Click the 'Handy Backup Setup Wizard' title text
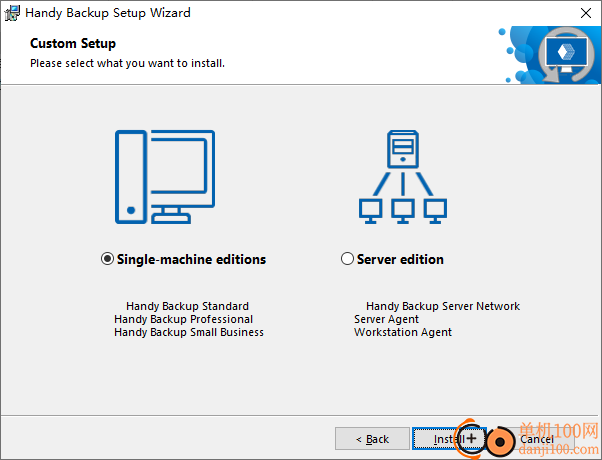602x460 pixels. click(x=108, y=13)
